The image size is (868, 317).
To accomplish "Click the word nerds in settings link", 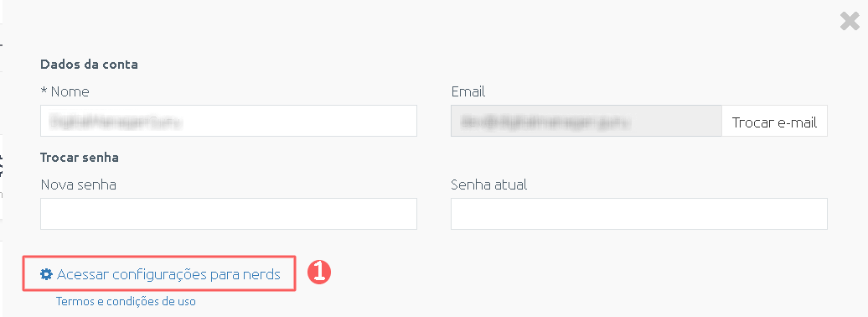I will [x=261, y=274].
